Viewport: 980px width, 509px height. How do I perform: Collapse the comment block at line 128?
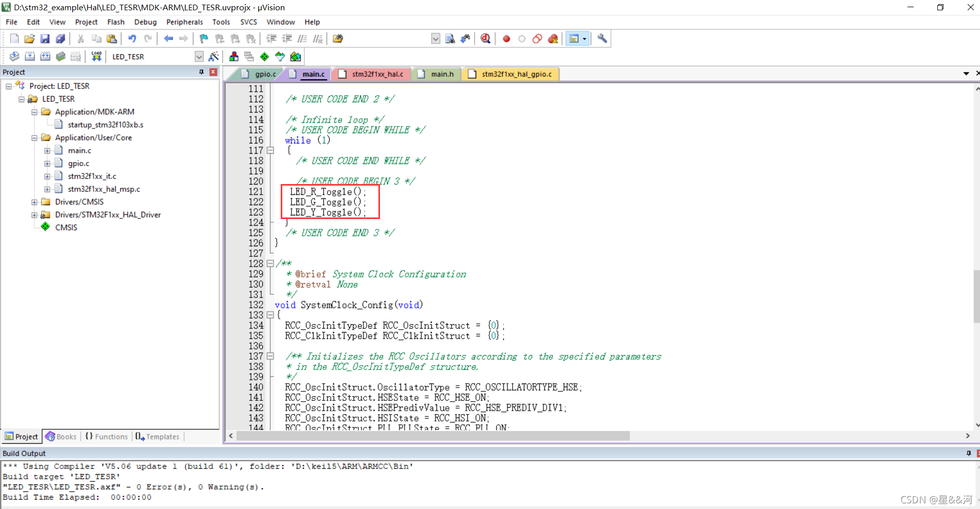(x=270, y=263)
